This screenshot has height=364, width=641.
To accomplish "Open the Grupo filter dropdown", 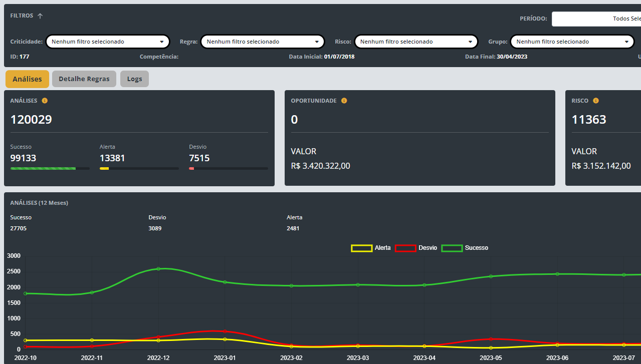I will (572, 42).
